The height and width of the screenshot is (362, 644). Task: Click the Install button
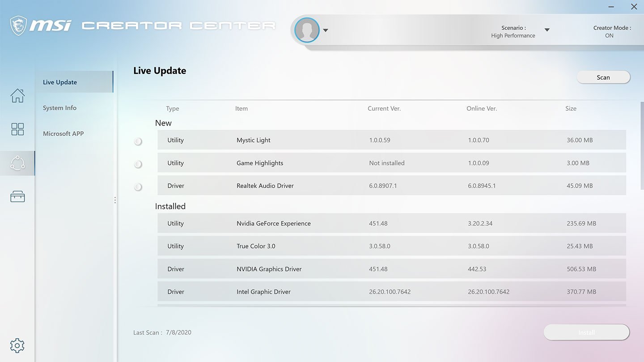point(586,332)
